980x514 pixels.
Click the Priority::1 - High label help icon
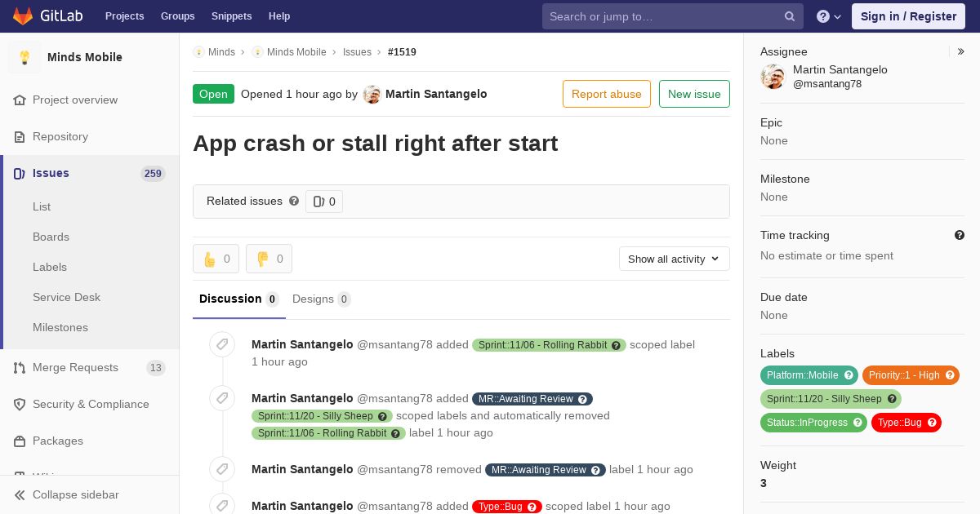[x=950, y=375]
